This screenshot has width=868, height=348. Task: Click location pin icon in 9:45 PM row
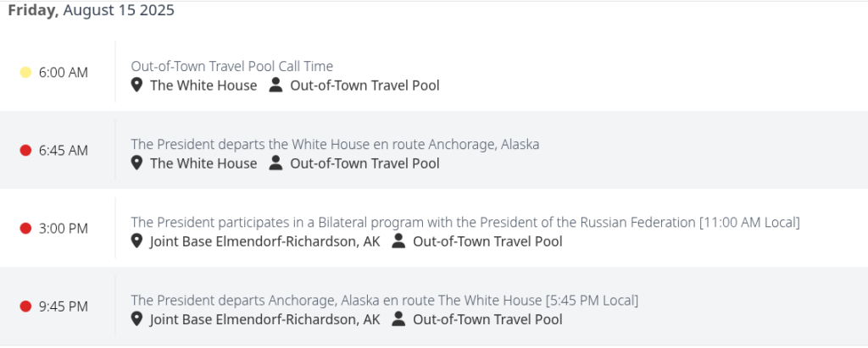(x=136, y=319)
